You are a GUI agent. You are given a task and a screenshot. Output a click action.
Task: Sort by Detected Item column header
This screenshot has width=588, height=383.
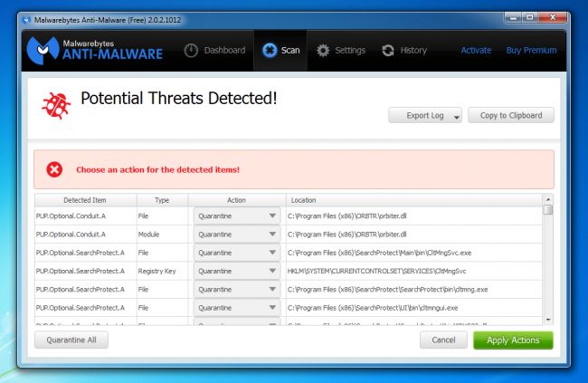pos(86,200)
